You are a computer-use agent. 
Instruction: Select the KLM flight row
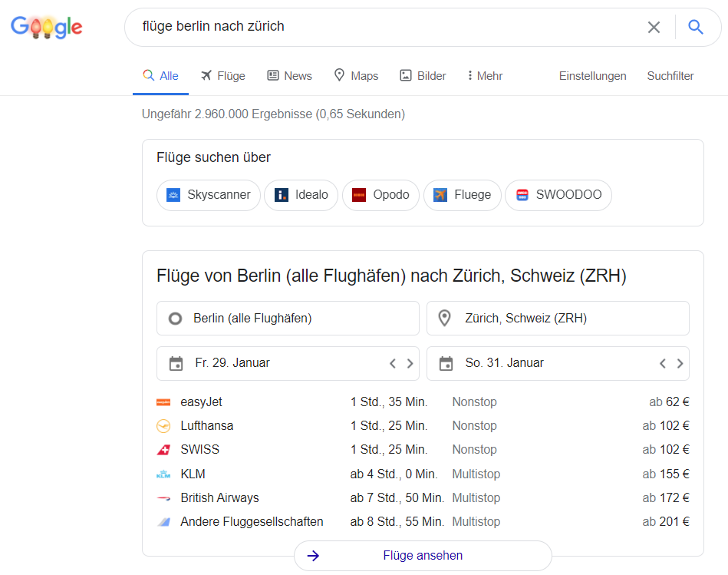pyautogui.click(x=423, y=474)
